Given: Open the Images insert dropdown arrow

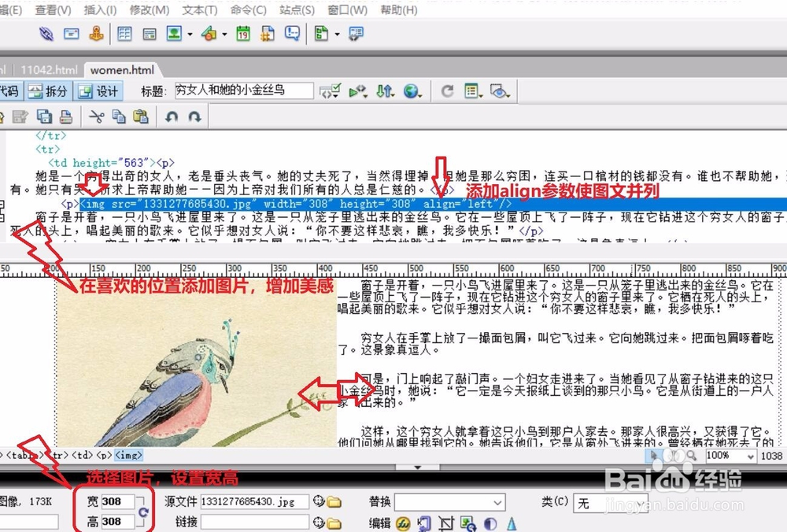Looking at the screenshot, I should (x=190, y=35).
